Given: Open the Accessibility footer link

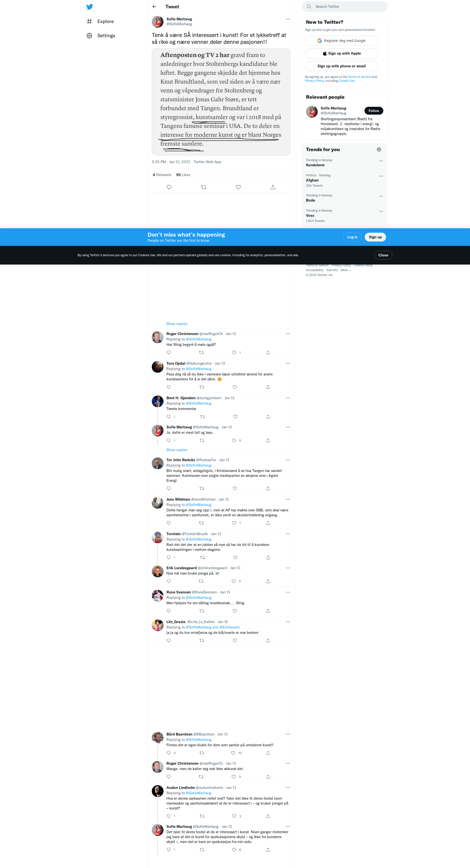Looking at the screenshot, I should tap(315, 270).
